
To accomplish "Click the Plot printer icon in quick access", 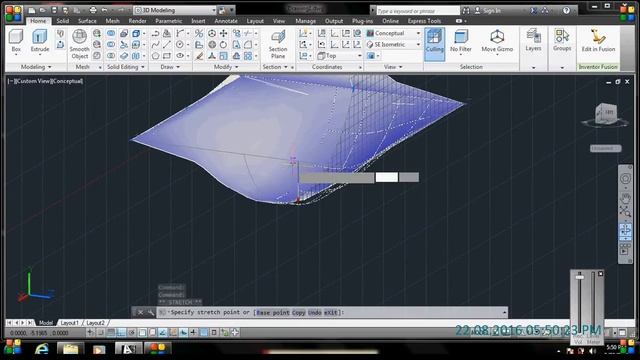I will coord(93,10).
